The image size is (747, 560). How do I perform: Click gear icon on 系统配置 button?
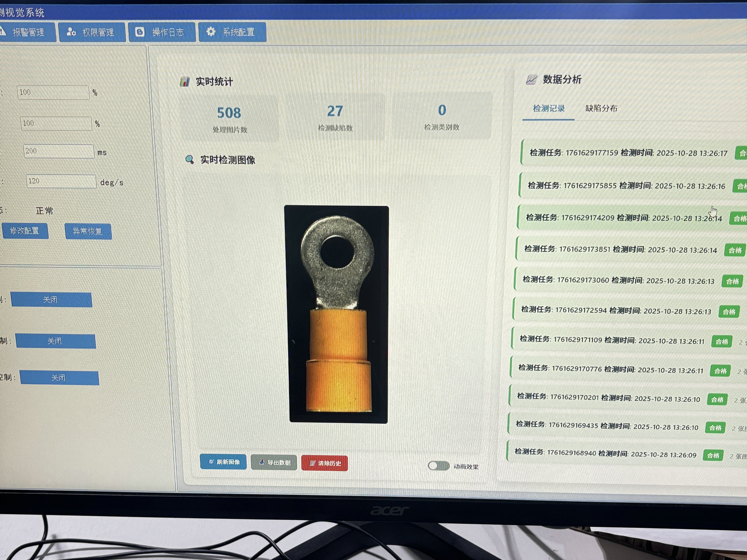tap(211, 32)
